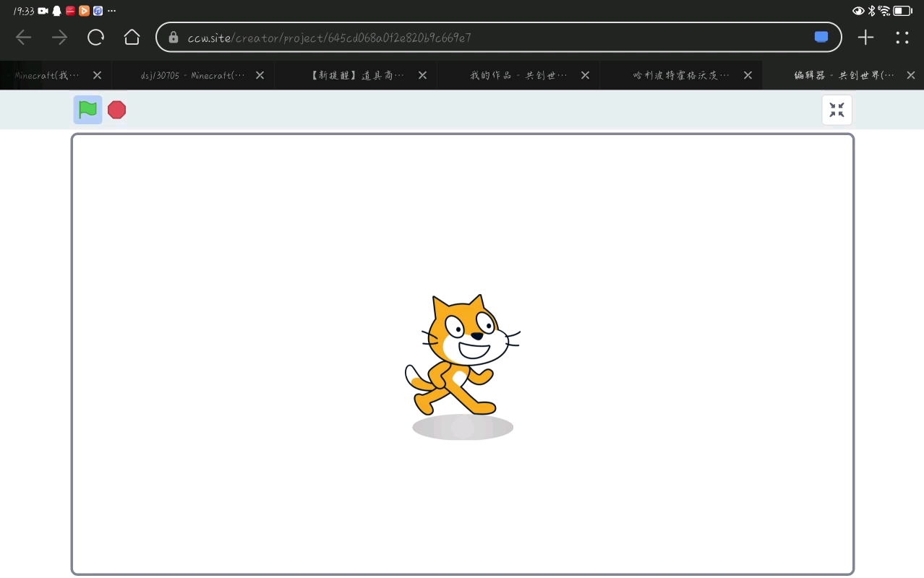
Task: Start the project with the green flag
Action: 87,109
